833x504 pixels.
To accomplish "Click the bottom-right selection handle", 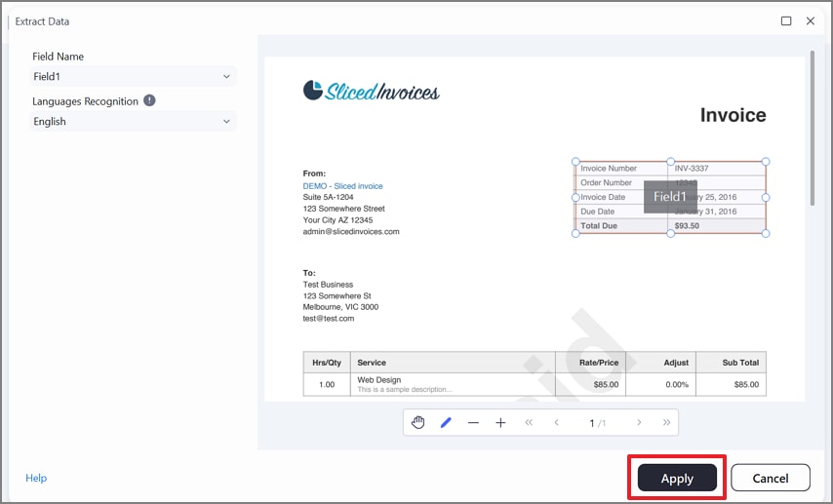I will point(766,233).
